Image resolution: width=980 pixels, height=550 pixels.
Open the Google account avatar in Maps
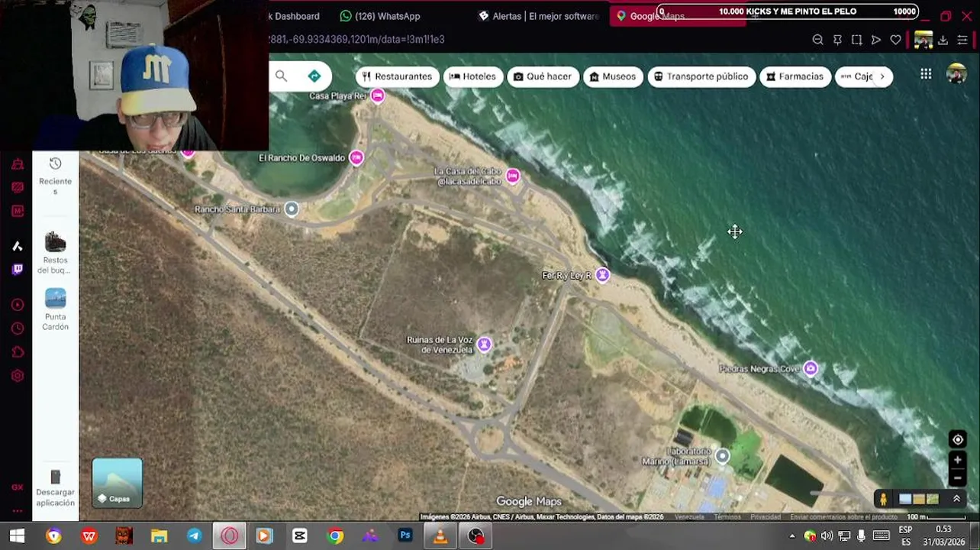(x=956, y=74)
